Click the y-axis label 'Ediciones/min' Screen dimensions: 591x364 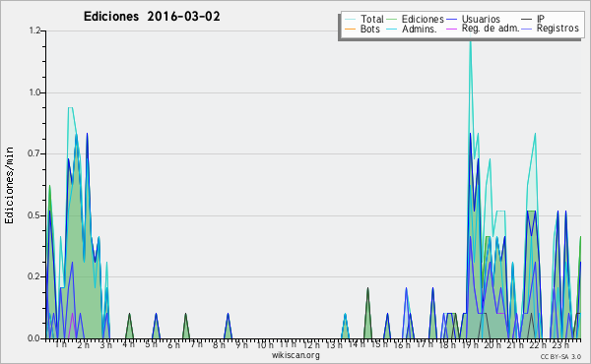click(x=9, y=185)
